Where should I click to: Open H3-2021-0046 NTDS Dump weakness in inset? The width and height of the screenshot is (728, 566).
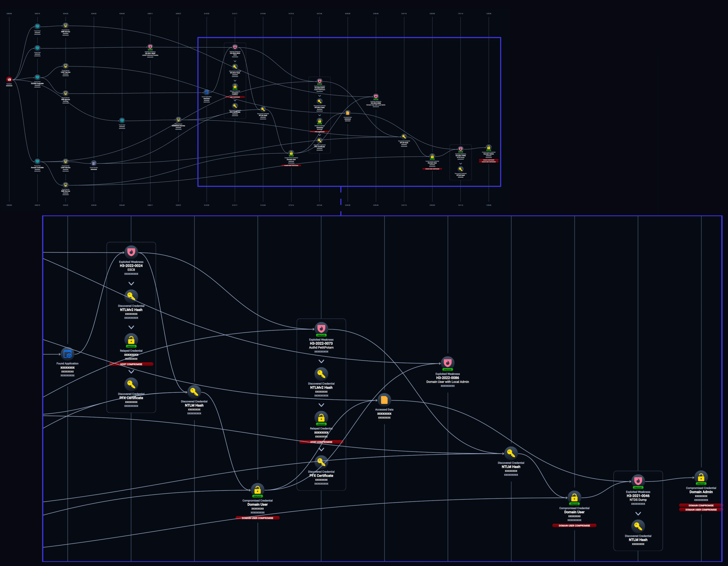638,481
